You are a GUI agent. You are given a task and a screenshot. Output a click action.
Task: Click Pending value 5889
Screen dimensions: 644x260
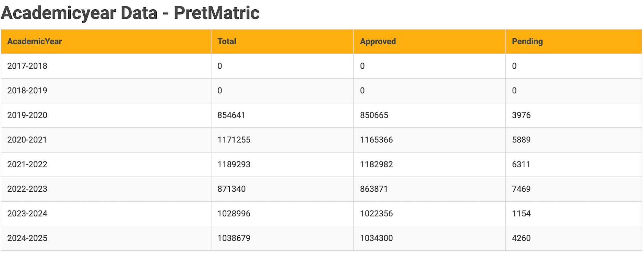[x=521, y=140]
